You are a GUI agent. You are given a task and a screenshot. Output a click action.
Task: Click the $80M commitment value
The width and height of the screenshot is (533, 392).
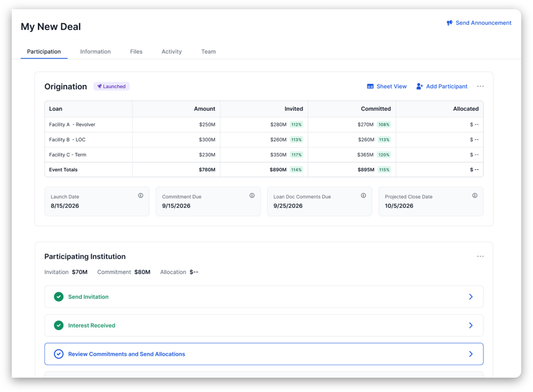pos(142,272)
